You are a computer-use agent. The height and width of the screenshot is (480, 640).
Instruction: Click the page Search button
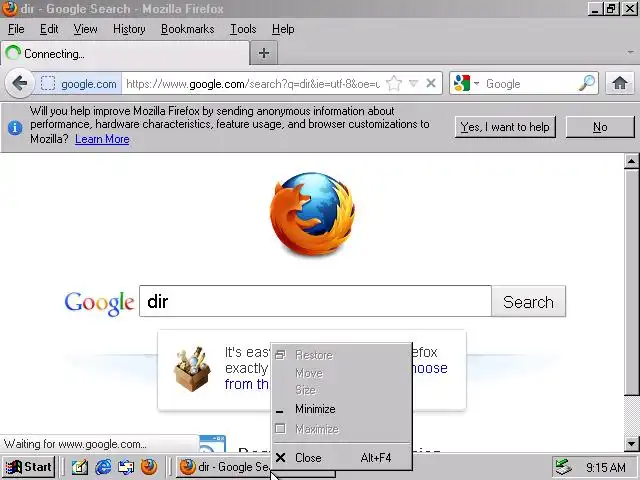529,302
